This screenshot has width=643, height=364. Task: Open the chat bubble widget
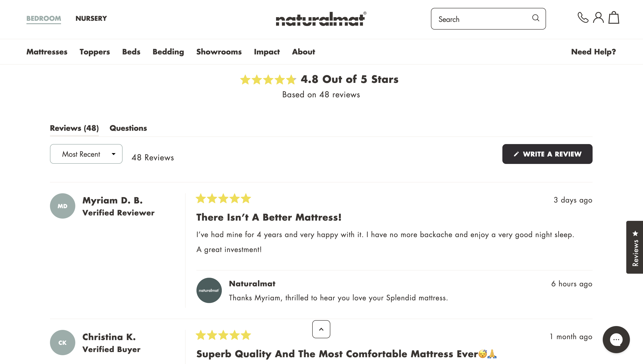click(616, 340)
